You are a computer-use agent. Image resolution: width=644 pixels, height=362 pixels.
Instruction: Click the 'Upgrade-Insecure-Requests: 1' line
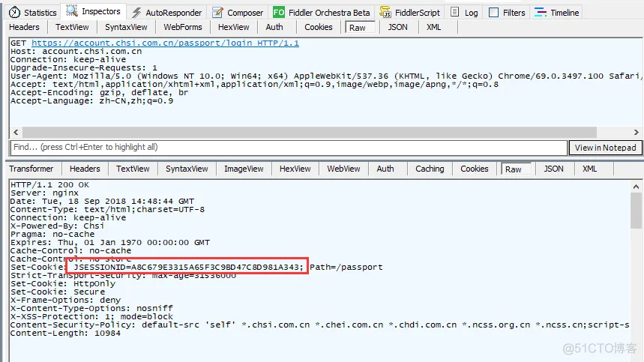84,67
